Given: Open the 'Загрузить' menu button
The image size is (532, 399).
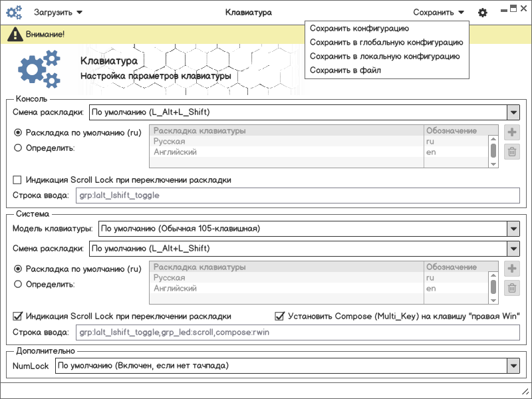Looking at the screenshot, I should 59,12.
